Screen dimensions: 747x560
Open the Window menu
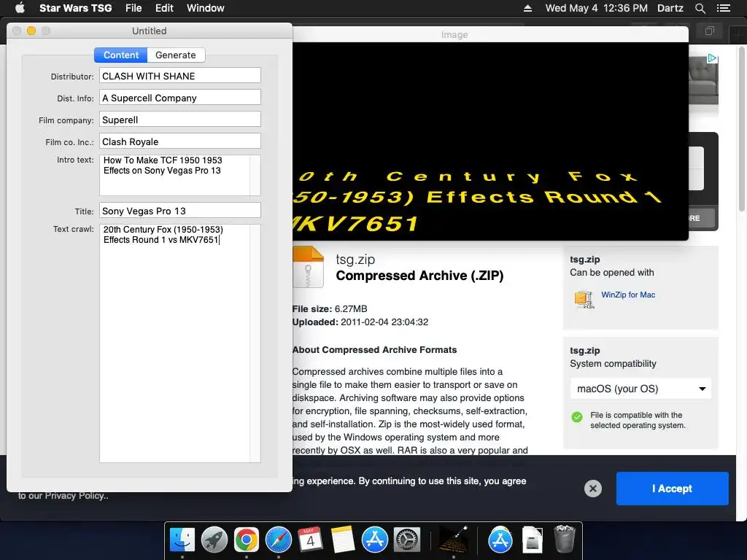pyautogui.click(x=205, y=8)
